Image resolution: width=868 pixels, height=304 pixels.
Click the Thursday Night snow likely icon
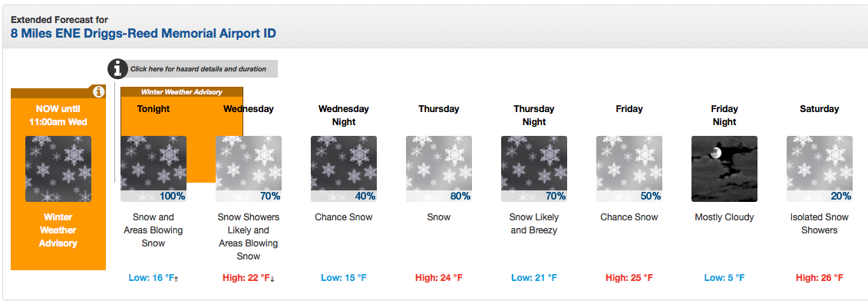coord(534,169)
